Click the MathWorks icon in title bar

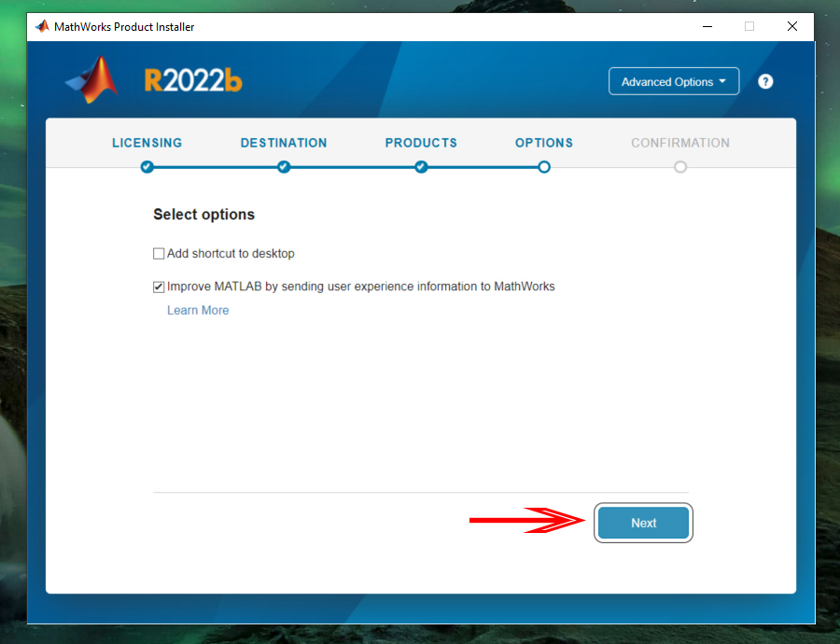pyautogui.click(x=42, y=26)
